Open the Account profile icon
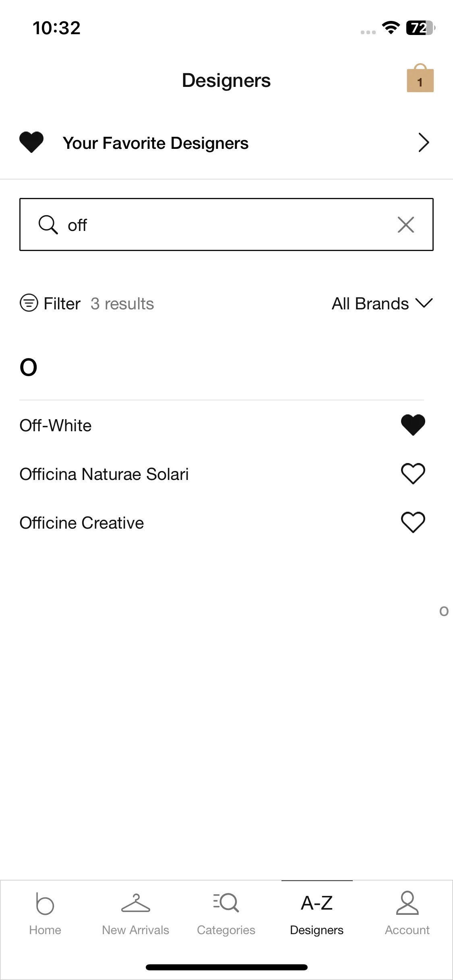 pyautogui.click(x=407, y=903)
